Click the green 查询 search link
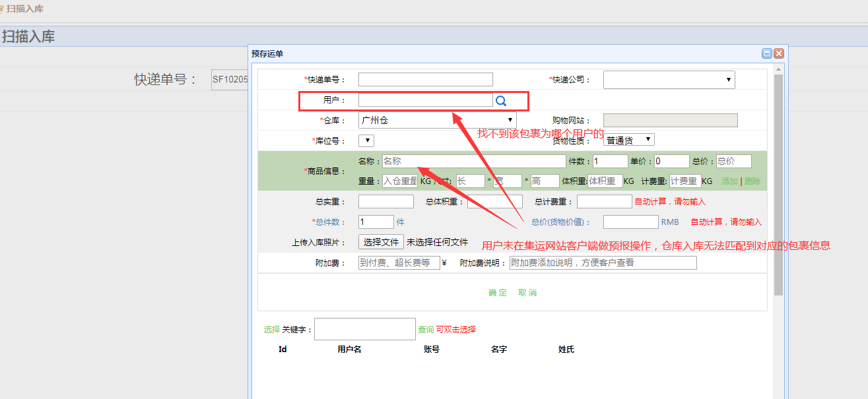This screenshot has width=868, height=399. click(x=426, y=330)
